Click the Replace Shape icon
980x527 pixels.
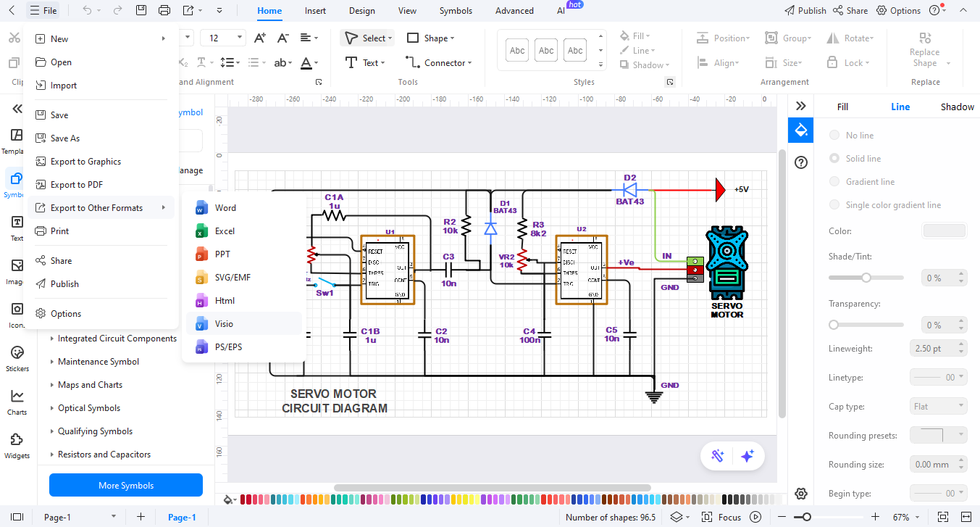(x=924, y=38)
